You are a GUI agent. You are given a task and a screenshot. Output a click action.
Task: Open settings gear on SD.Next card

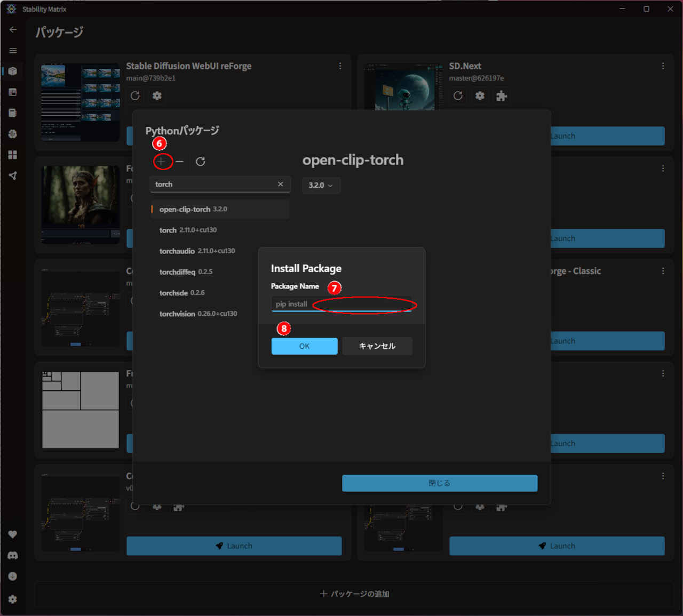[x=480, y=95]
